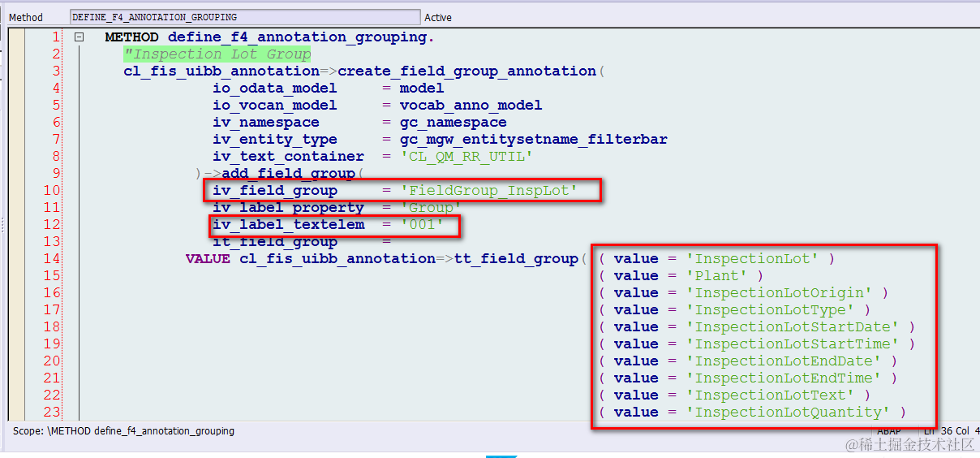Viewport: 980px width, 458px height.
Task: Click the 'Plant' value entry
Action: click(x=681, y=276)
